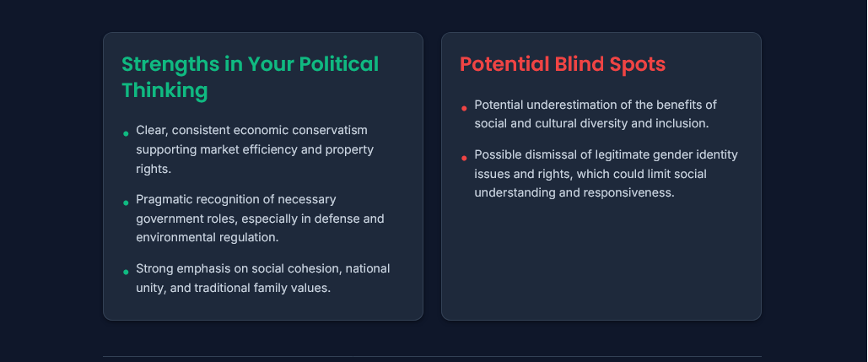The height and width of the screenshot is (362, 868).
Task: Click the horizontal divider line below the cards
Action: (x=433, y=356)
